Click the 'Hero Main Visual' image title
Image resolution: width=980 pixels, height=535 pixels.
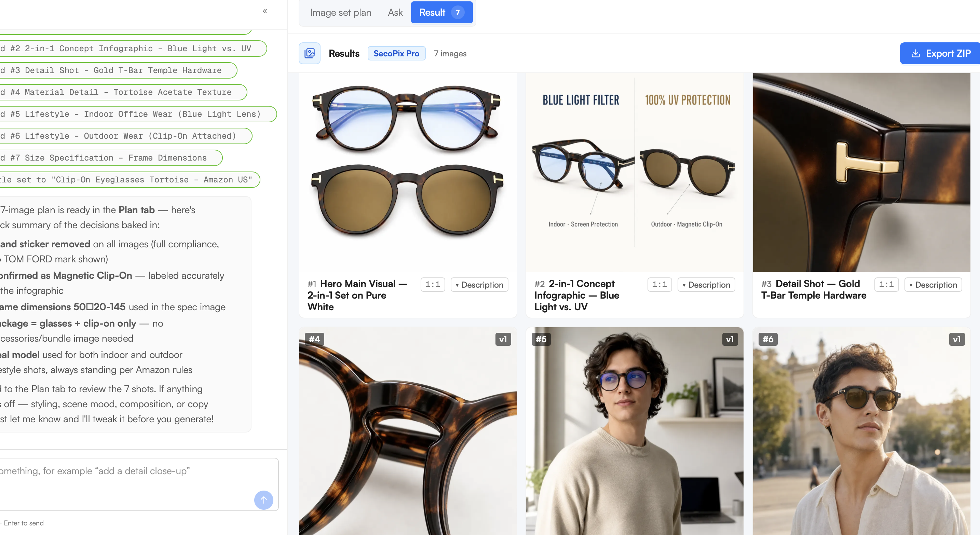tap(357, 295)
